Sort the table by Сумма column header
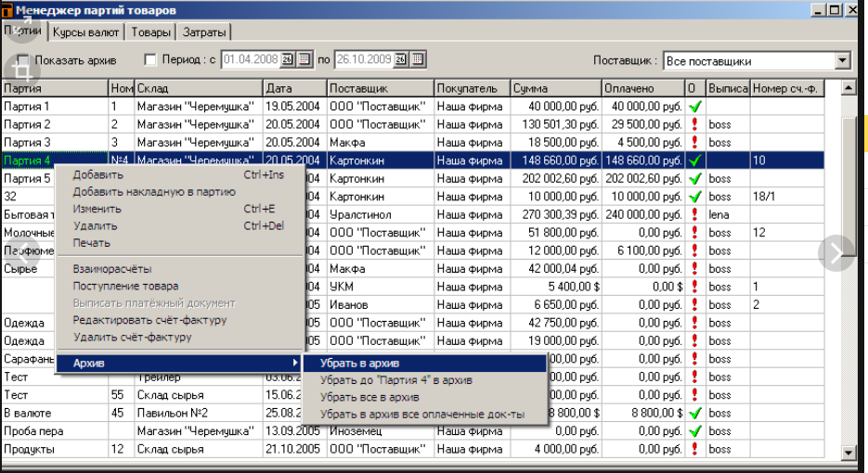 coord(555,88)
